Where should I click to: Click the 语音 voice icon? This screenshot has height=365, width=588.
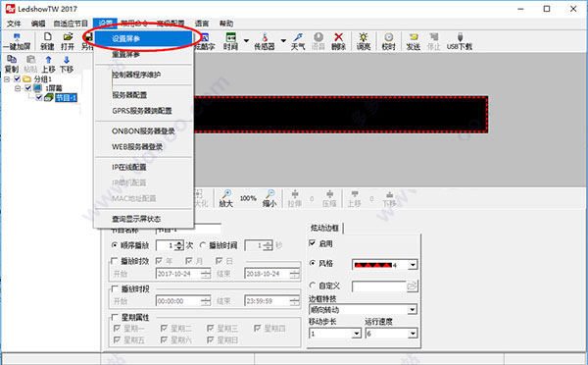318,41
